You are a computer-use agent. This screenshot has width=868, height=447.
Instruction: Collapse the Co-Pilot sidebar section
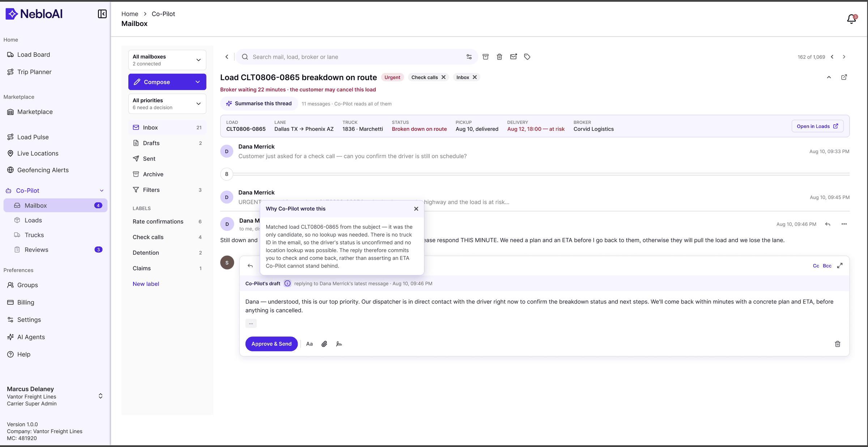pyautogui.click(x=102, y=191)
